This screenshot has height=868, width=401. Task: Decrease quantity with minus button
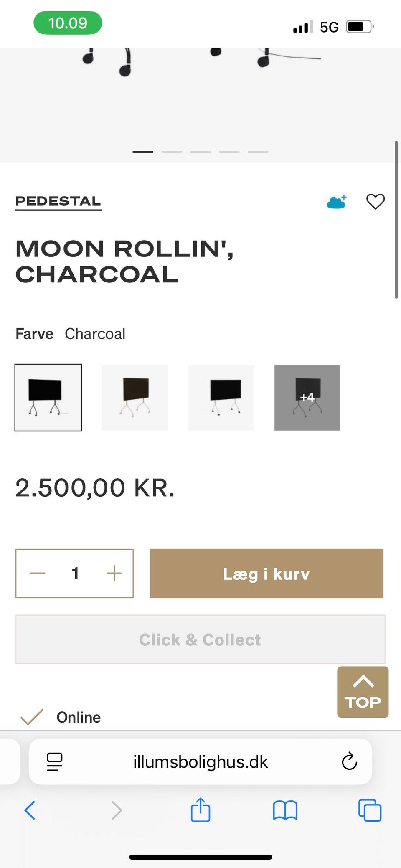pos(38,573)
